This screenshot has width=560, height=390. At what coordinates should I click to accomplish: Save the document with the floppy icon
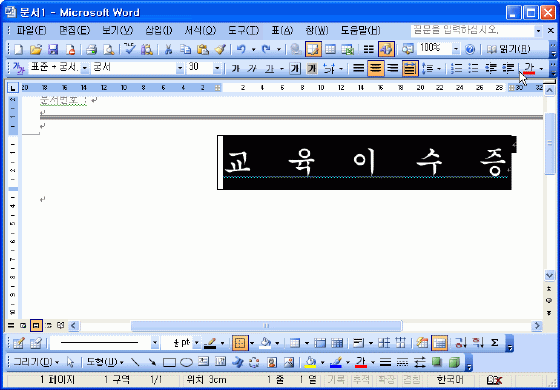pos(53,49)
